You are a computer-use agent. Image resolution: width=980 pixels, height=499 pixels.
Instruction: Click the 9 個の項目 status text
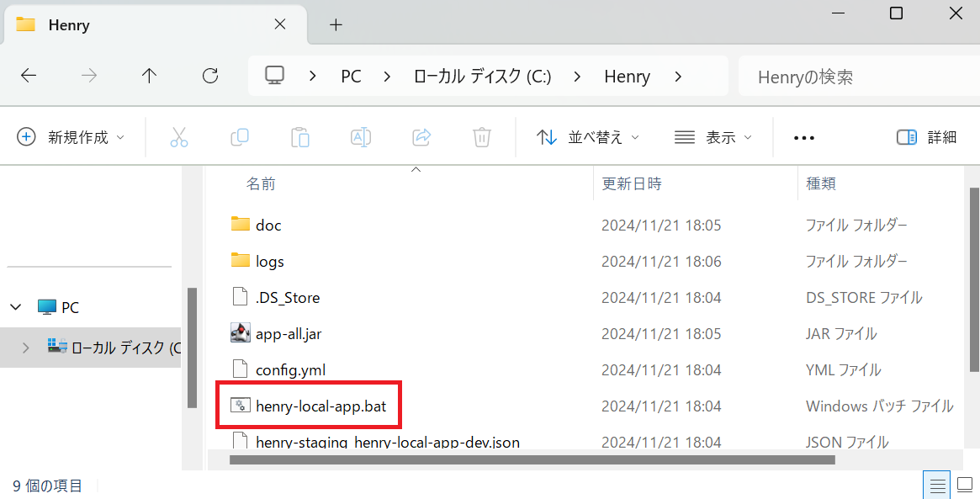[47, 486]
